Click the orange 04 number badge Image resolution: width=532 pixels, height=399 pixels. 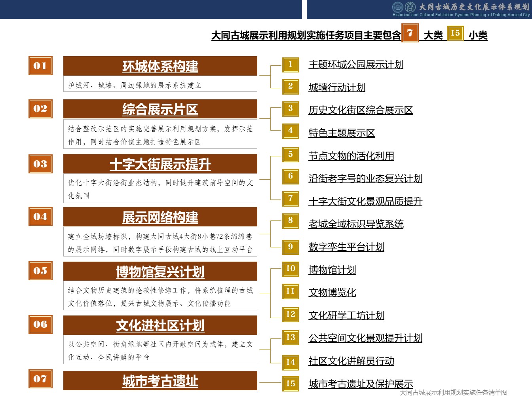(x=40, y=217)
